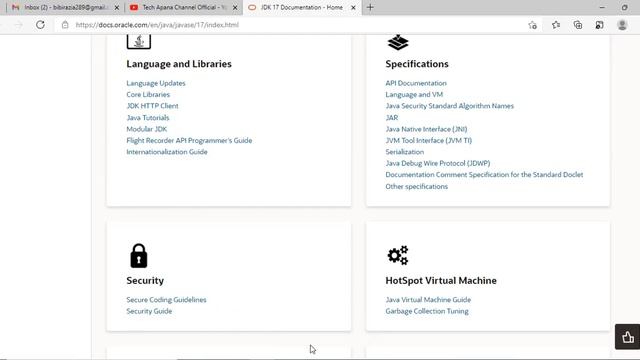Open the JDK HTTP Client link
The image size is (640, 360).
(152, 106)
